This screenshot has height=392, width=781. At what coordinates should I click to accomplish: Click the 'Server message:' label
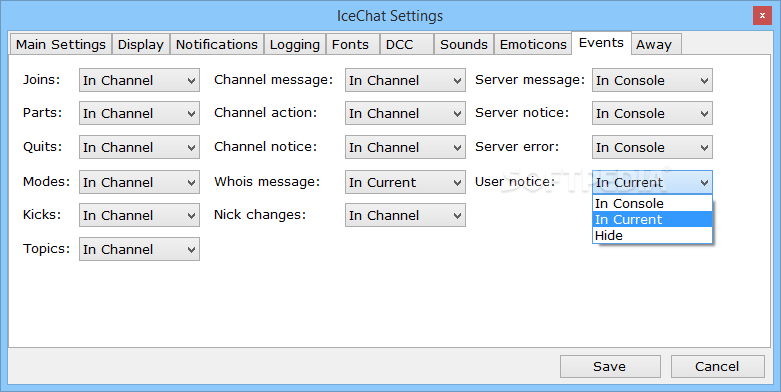click(530, 80)
